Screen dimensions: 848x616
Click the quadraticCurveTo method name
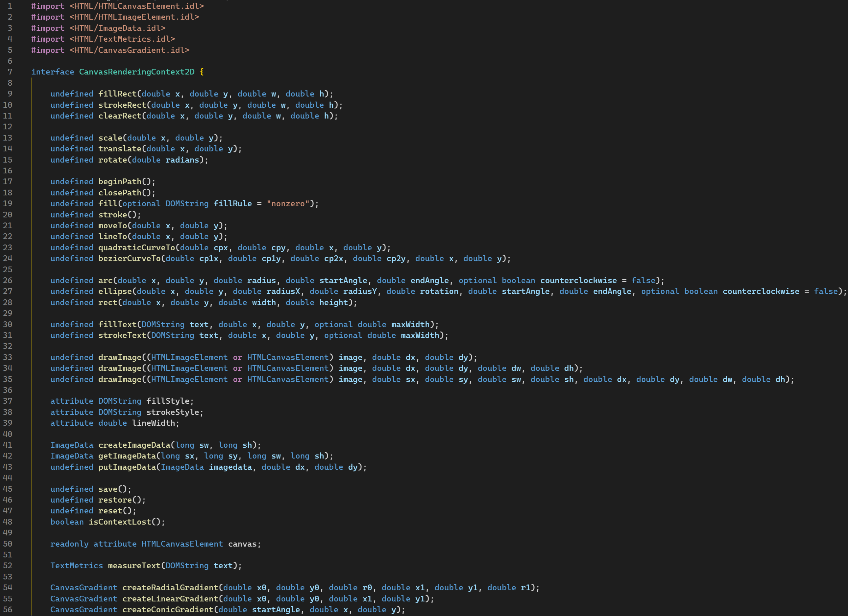(x=137, y=248)
